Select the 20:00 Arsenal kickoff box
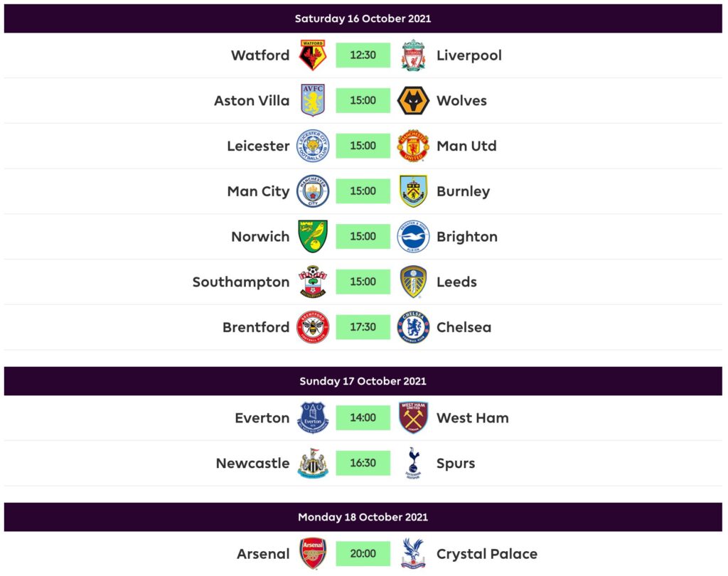The width and height of the screenshot is (728, 576). [x=363, y=554]
